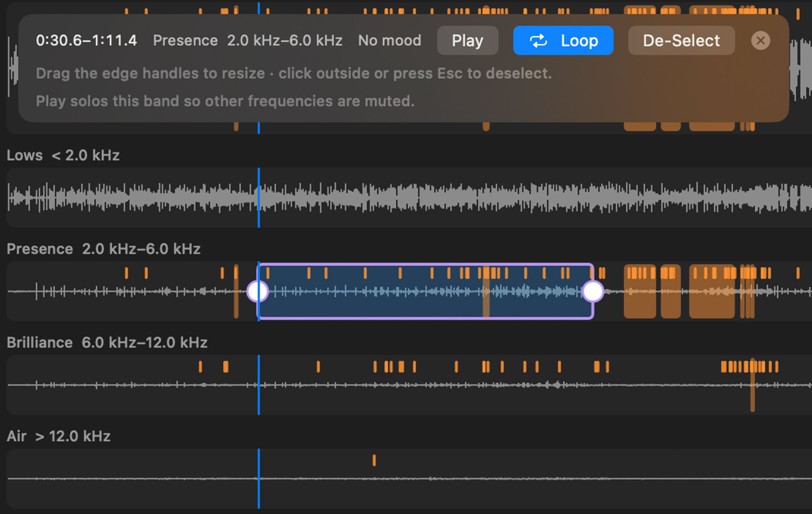
Task: Click the loop arrows icon on Loop button
Action: click(538, 41)
